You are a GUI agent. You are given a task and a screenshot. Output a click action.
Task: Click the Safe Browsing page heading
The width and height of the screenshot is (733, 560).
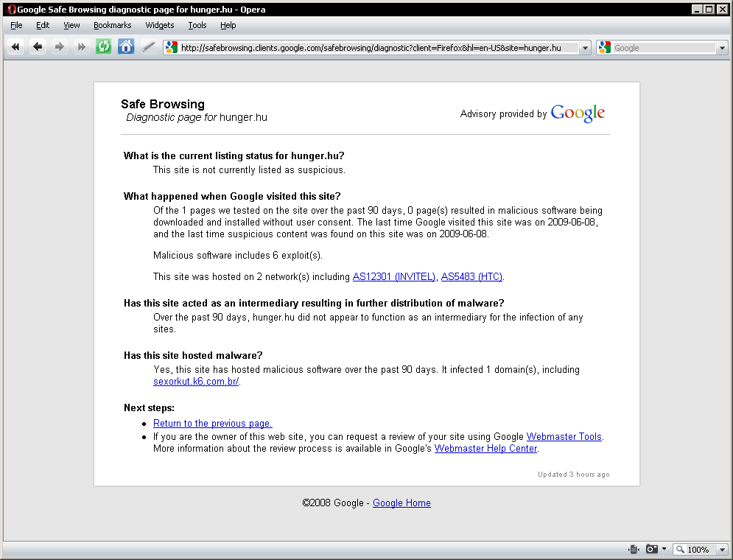tap(163, 104)
